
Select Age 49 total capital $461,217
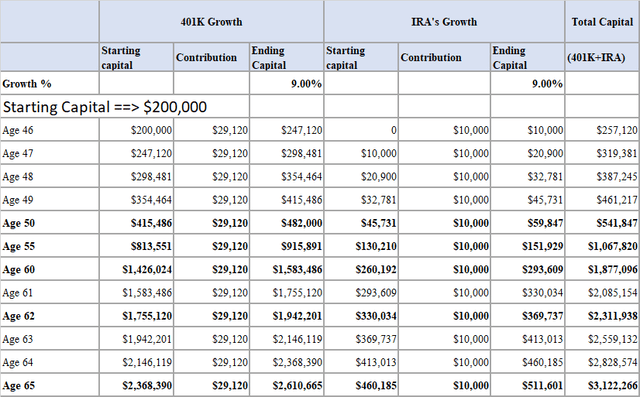tap(602, 200)
